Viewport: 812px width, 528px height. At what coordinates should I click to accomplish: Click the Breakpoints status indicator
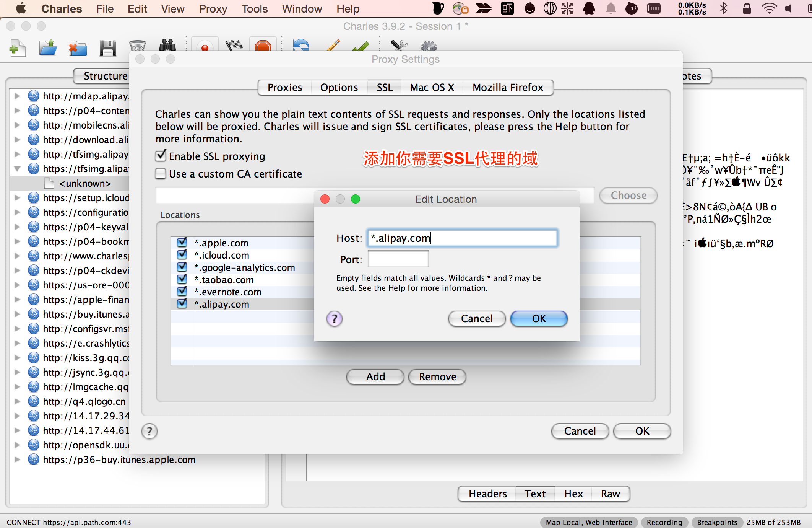(717, 522)
